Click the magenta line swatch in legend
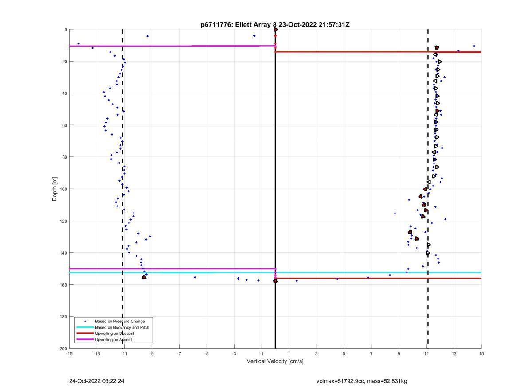 pos(85,340)
